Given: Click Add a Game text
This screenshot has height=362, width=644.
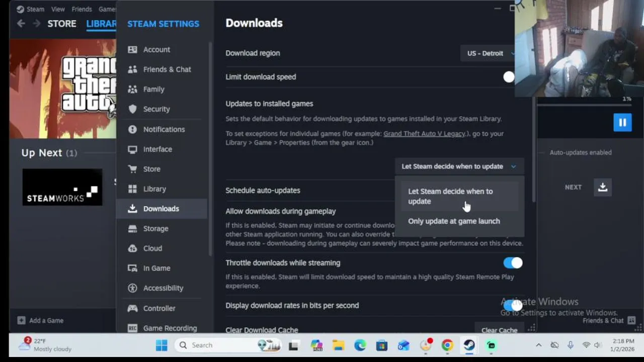Looking at the screenshot, I should pos(46,320).
